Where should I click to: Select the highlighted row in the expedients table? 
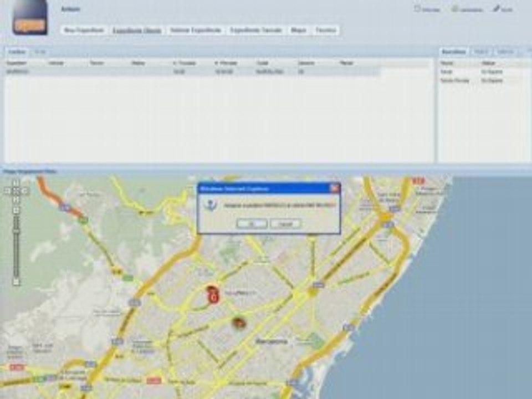pyautogui.click(x=192, y=71)
